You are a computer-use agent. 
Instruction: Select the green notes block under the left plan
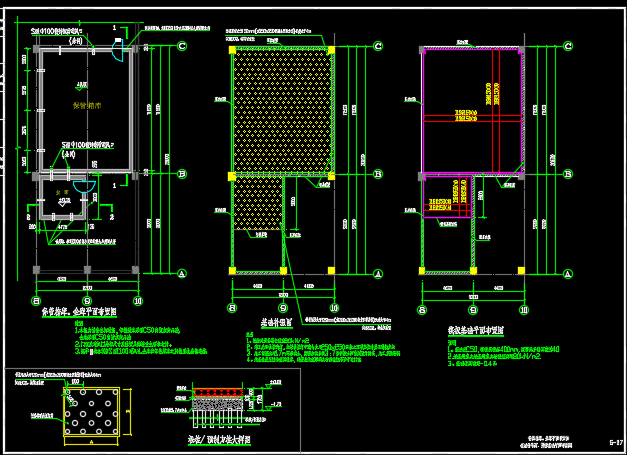click(x=141, y=337)
